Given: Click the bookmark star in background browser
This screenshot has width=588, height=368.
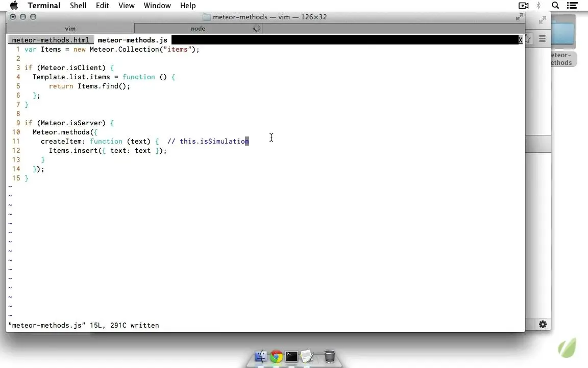Looking at the screenshot, I should tap(528, 39).
